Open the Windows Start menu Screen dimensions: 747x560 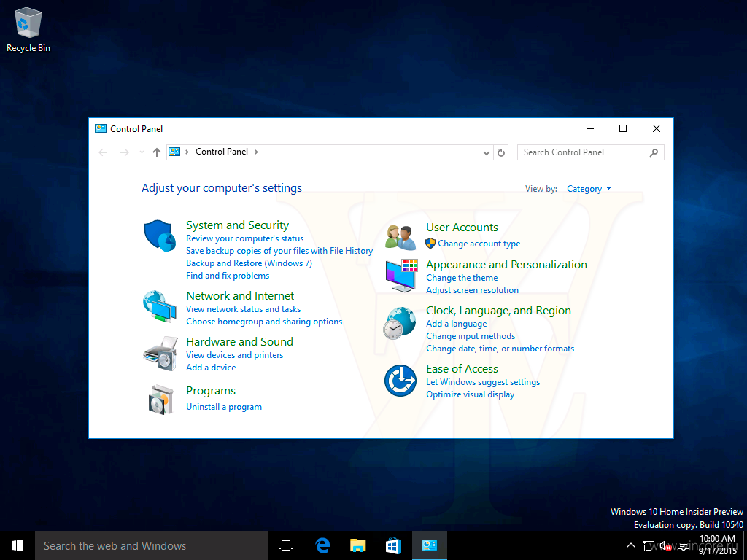pyautogui.click(x=18, y=545)
